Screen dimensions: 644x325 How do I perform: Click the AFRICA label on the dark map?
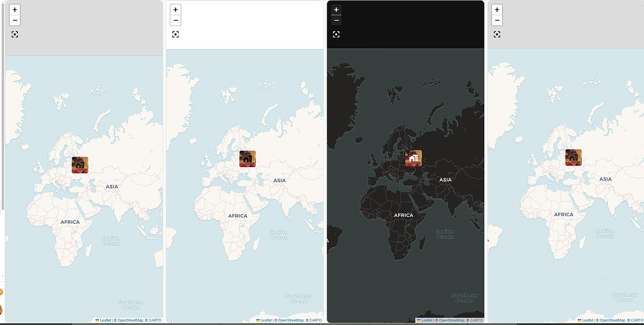tap(404, 215)
